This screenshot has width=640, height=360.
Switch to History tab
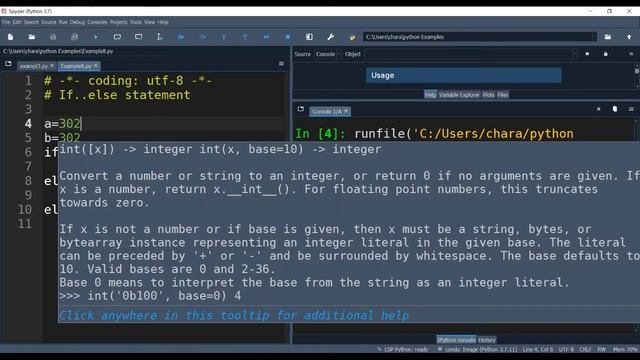[487, 340]
